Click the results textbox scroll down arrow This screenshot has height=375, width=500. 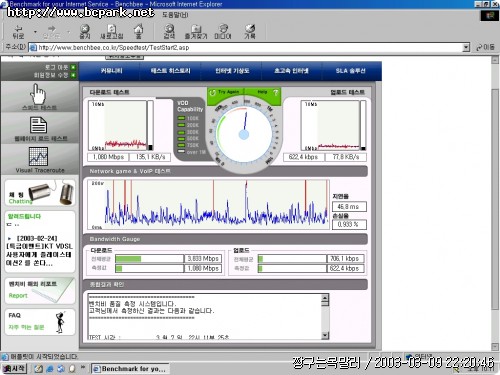(x=325, y=335)
